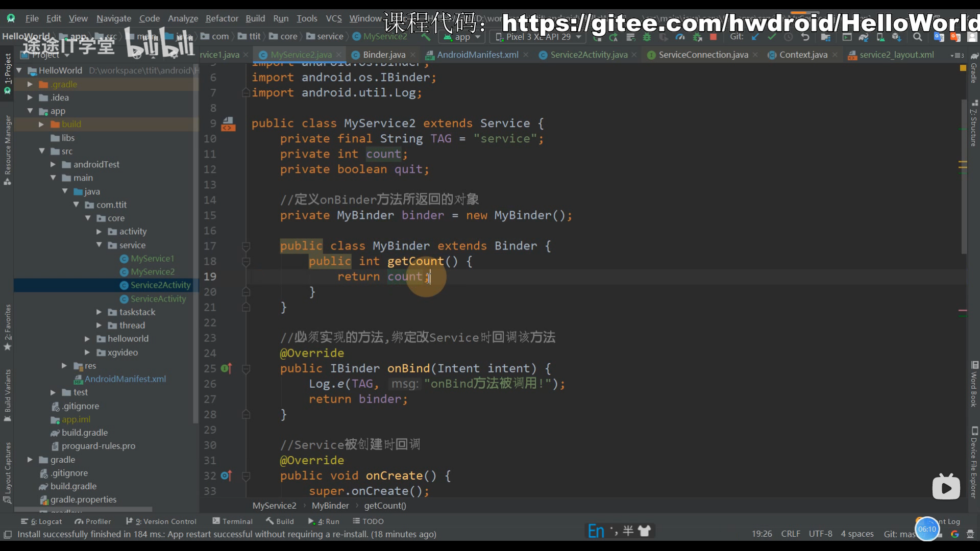The height and width of the screenshot is (551, 980).
Task: Click the Run Anything icon in toolbar
Action: (x=847, y=37)
